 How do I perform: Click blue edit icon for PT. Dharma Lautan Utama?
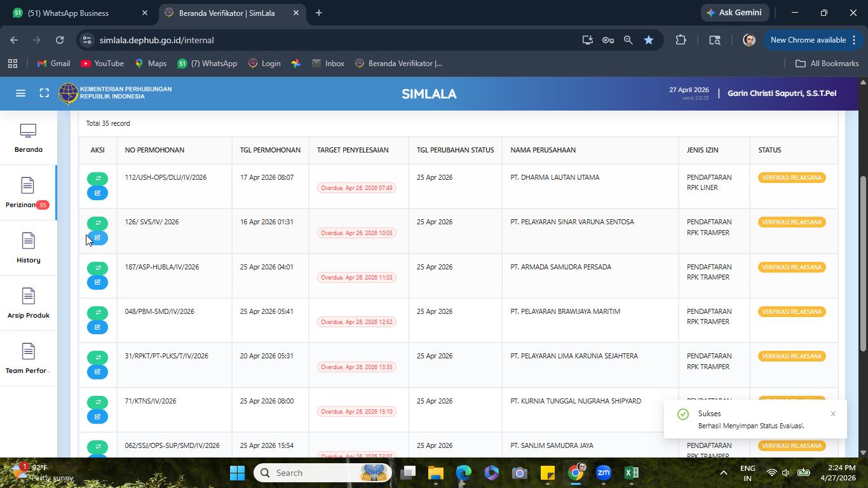click(98, 193)
